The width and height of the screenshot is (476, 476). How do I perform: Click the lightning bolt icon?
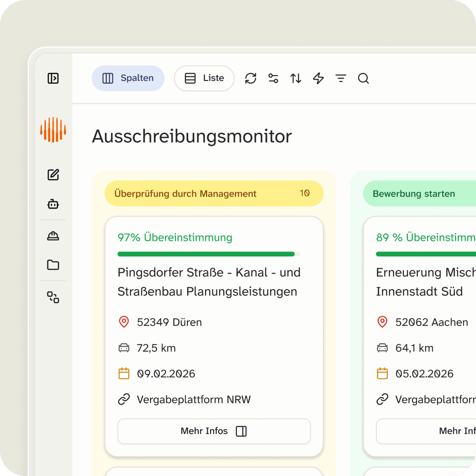pos(318,78)
